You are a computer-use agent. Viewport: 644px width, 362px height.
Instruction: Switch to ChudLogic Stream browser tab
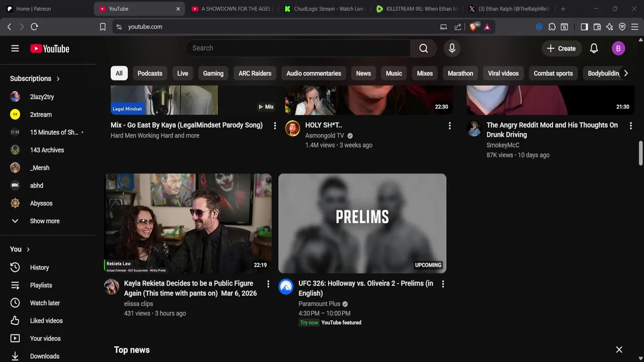325,9
